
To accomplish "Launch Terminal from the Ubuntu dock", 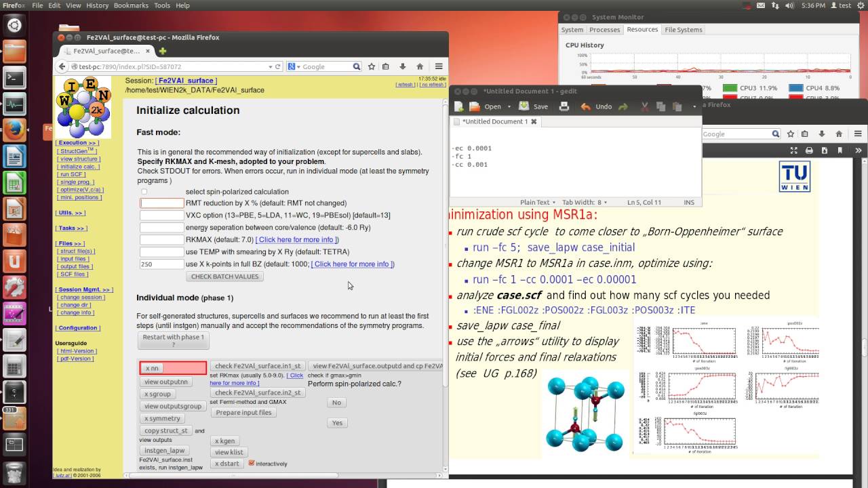I will (x=14, y=78).
